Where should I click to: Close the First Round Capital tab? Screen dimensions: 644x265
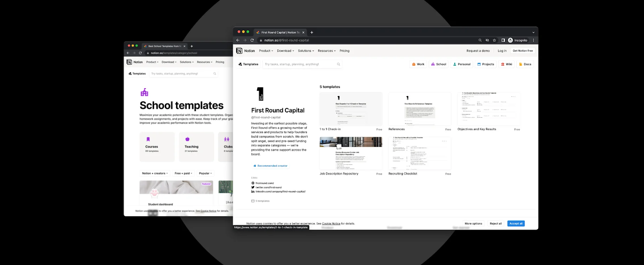click(x=303, y=33)
